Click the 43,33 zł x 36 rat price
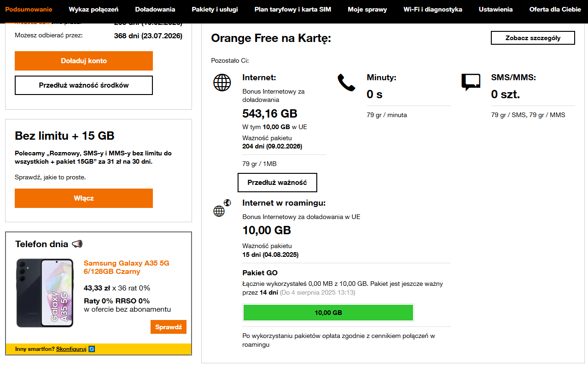 click(x=117, y=288)
